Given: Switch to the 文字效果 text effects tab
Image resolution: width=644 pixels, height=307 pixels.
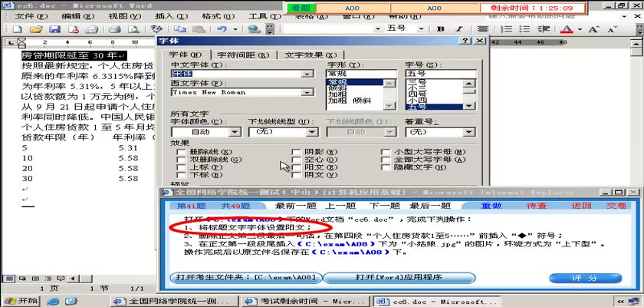Looking at the screenshot, I should click(310, 55).
